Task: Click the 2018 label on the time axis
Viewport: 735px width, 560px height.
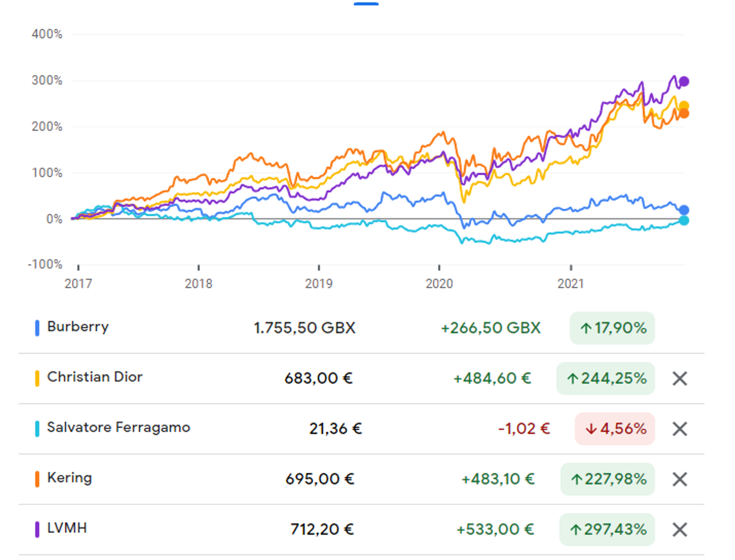Action: [x=198, y=284]
